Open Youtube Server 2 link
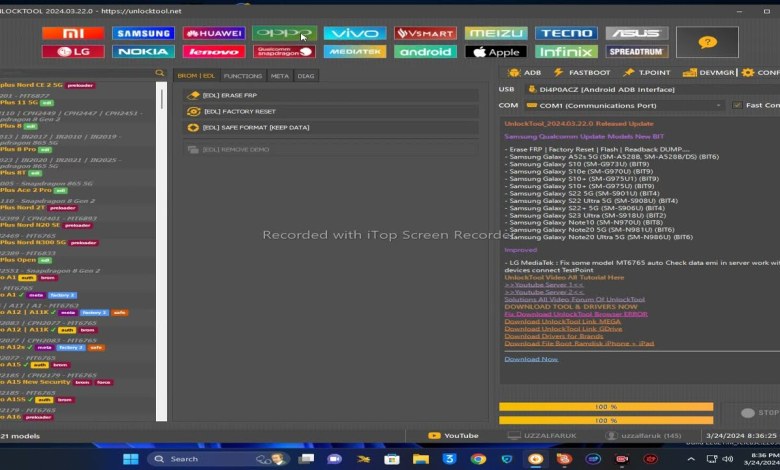The image size is (780, 470). [x=544, y=292]
